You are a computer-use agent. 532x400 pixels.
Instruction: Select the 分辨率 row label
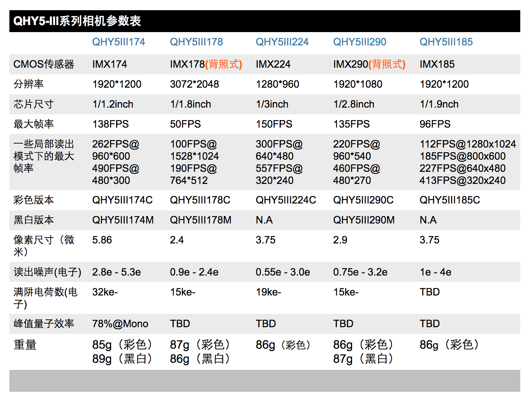29,84
